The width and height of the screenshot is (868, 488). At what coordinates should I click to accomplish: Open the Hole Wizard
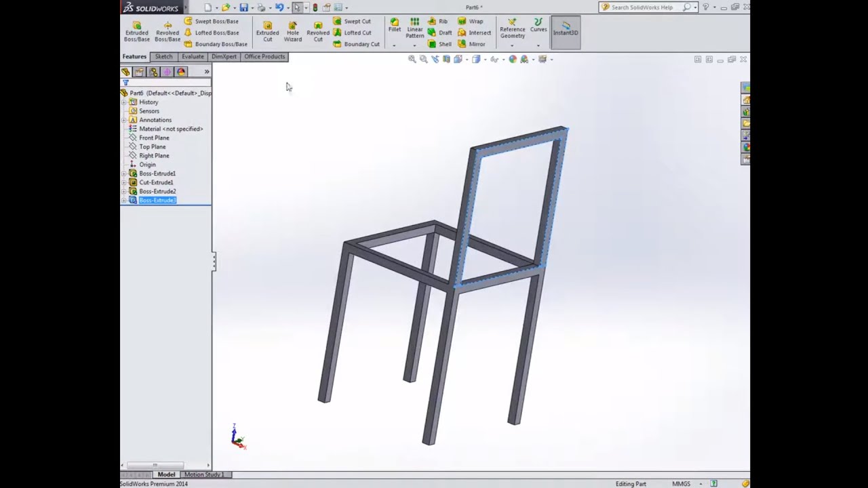pyautogui.click(x=293, y=32)
